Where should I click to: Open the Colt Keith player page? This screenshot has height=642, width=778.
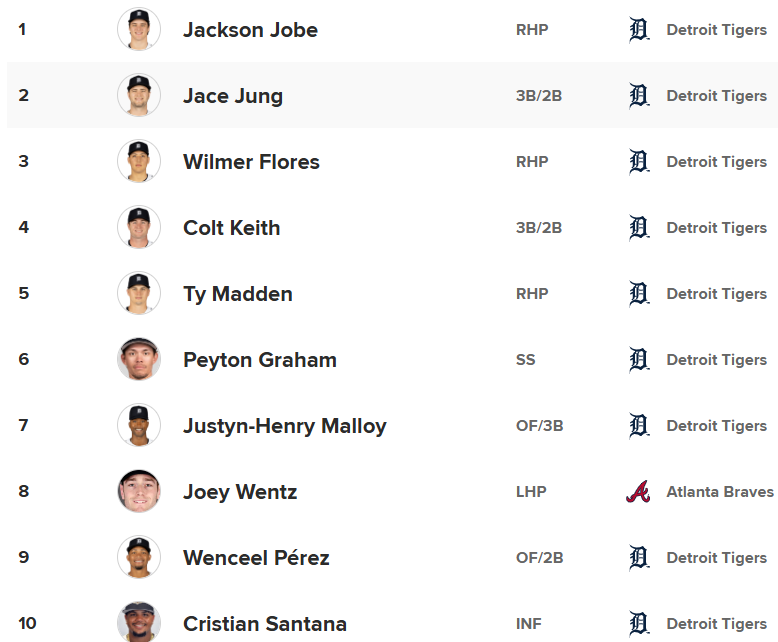coord(231,228)
